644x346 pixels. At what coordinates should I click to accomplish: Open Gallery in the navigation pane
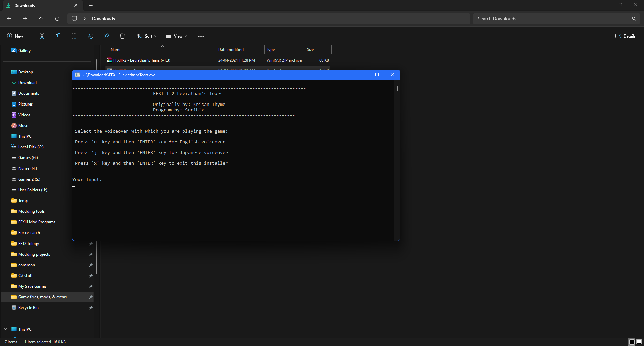point(47,51)
